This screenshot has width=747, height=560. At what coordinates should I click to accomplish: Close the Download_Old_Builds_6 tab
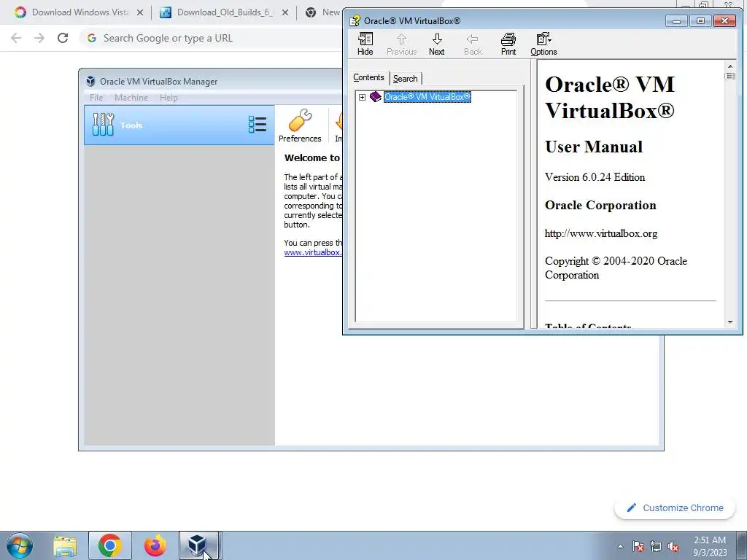285,12
